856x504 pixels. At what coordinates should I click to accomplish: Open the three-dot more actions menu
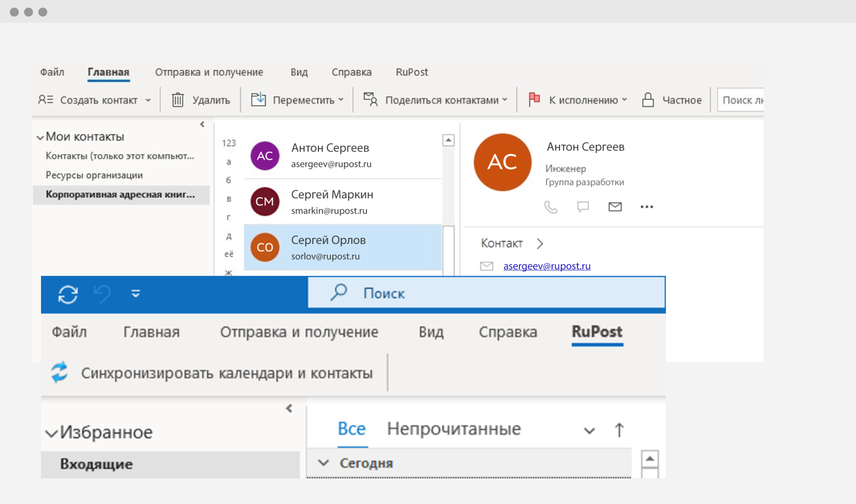(647, 207)
